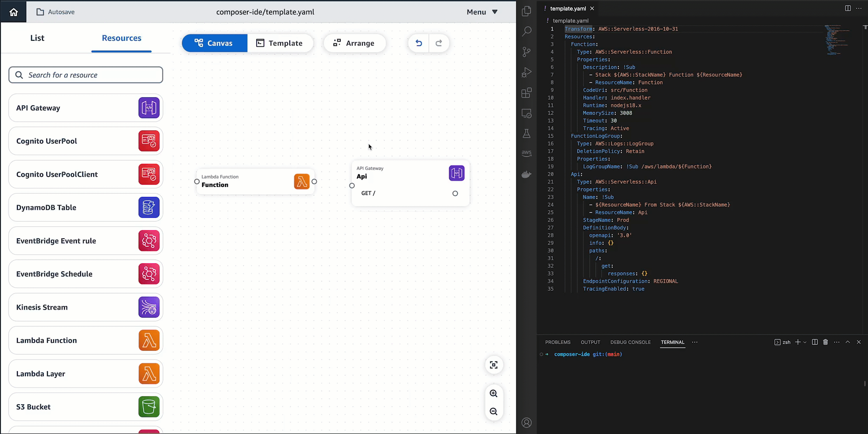Open Source Control view
Viewport: 868px width, 434px height.
pyautogui.click(x=526, y=52)
